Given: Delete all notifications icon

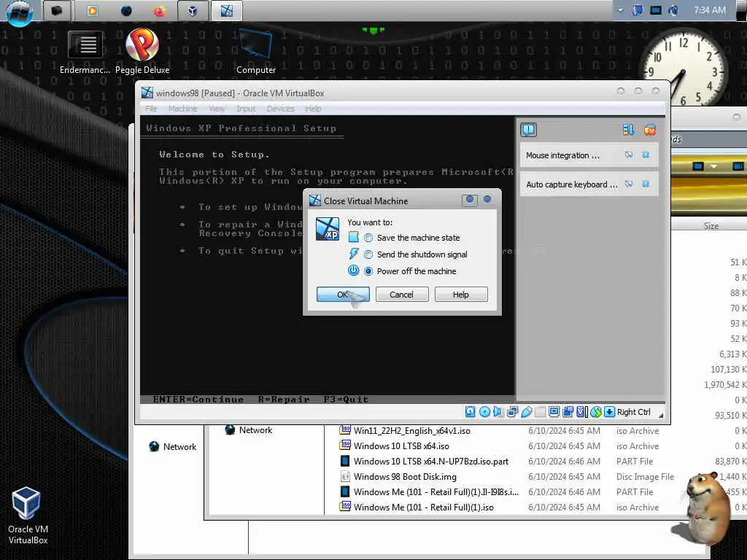Looking at the screenshot, I should pos(649,130).
